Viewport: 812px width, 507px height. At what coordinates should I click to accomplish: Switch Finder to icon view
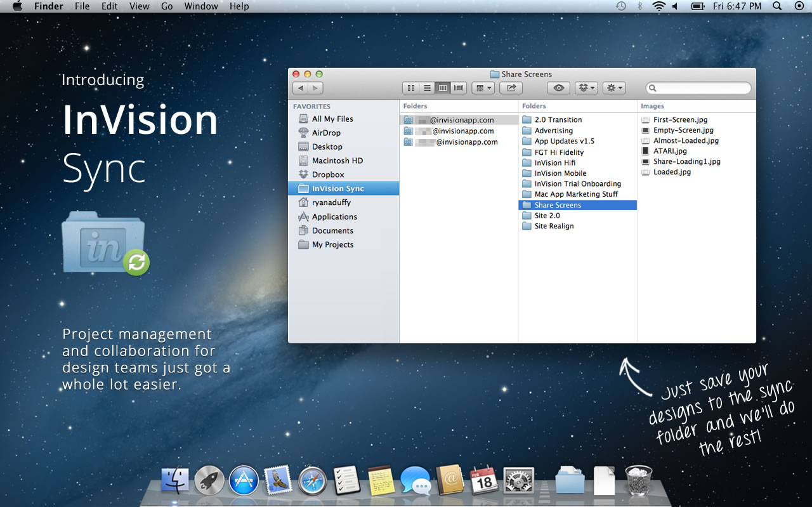(410, 88)
